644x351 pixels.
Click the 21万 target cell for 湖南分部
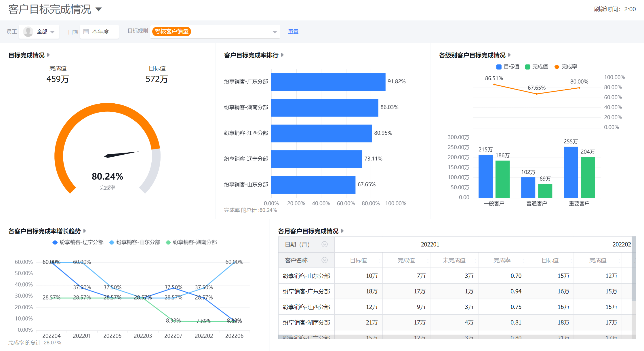(359, 322)
